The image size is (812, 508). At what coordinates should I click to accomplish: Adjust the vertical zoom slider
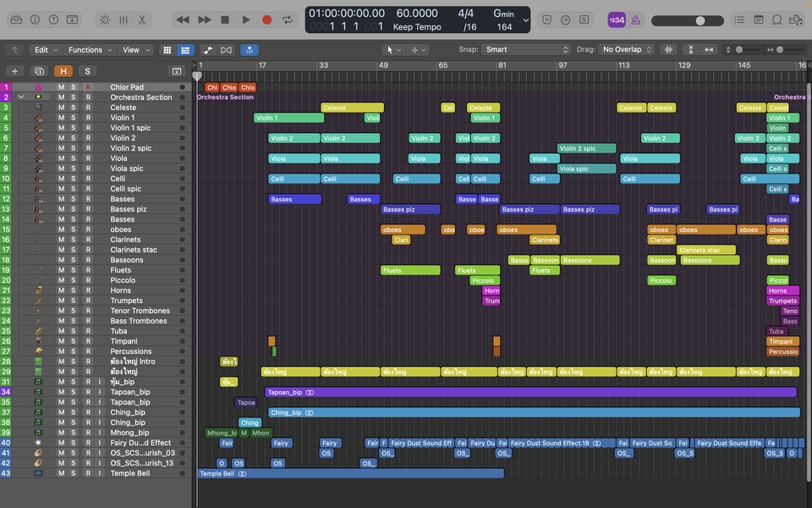pos(744,50)
